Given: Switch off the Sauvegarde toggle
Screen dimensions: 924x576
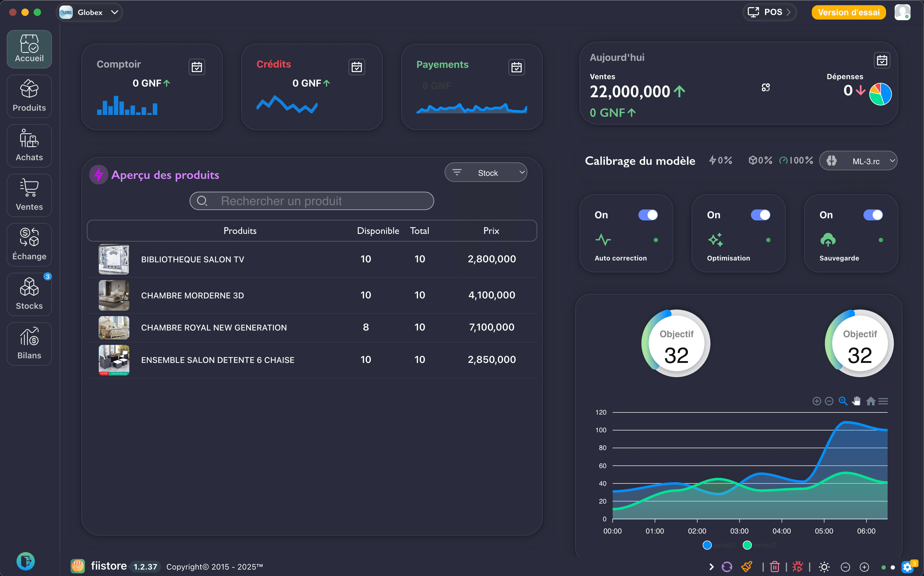Looking at the screenshot, I should tap(873, 215).
